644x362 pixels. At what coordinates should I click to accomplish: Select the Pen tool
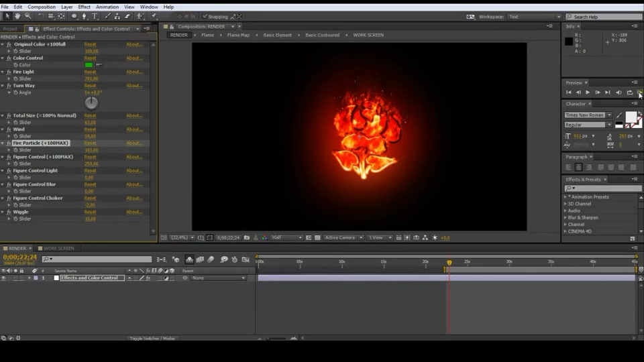coord(85,16)
